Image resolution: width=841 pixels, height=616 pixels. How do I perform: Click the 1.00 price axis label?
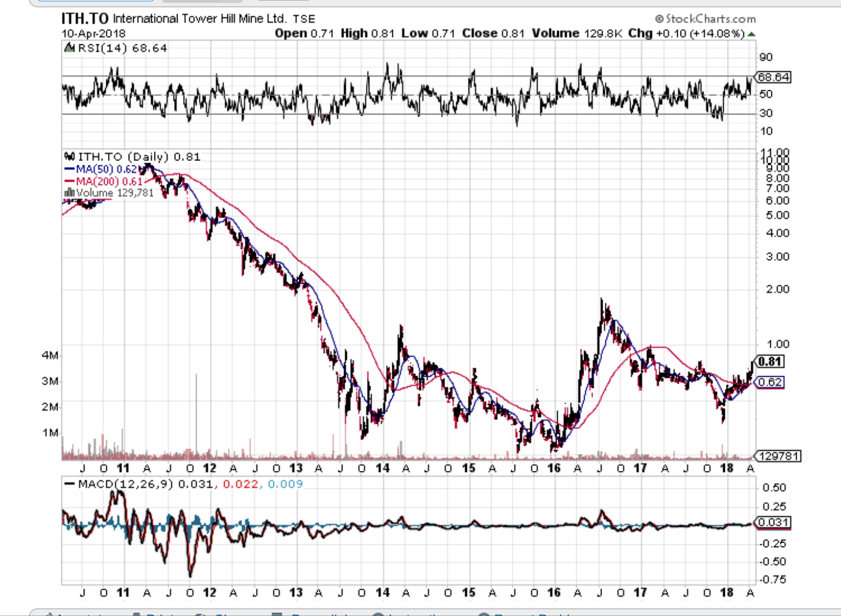pos(778,344)
